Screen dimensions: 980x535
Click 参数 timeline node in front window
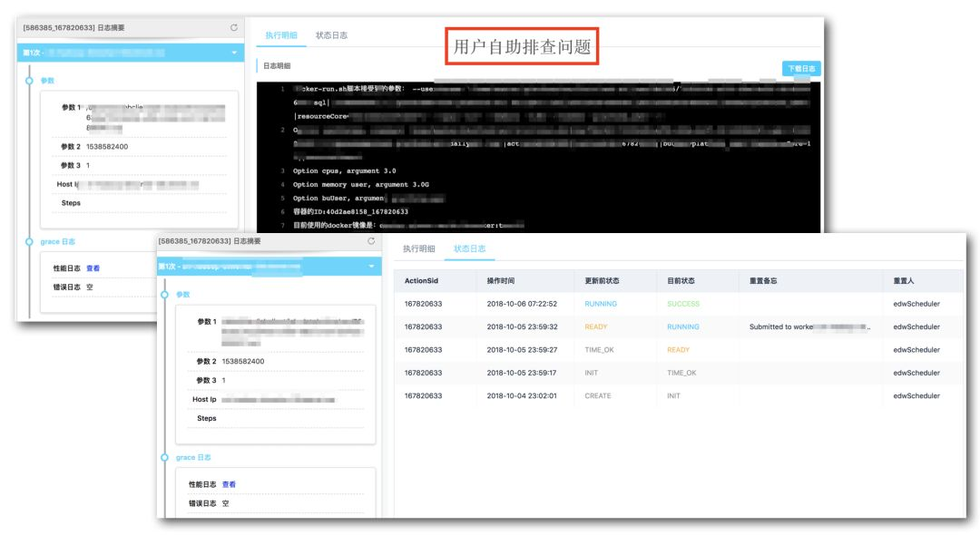pyautogui.click(x=164, y=295)
